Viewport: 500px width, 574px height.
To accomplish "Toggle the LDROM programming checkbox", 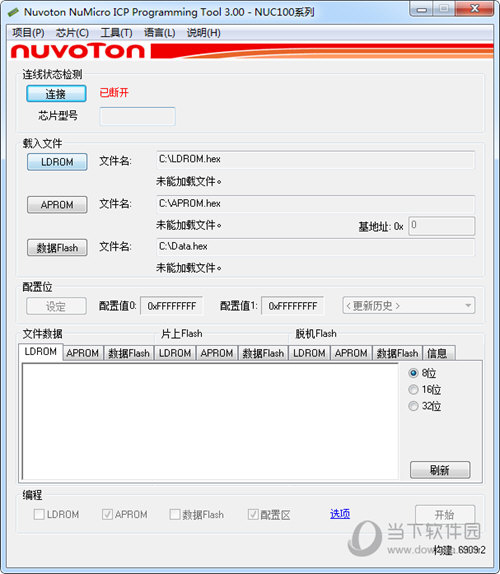I will coord(39,514).
